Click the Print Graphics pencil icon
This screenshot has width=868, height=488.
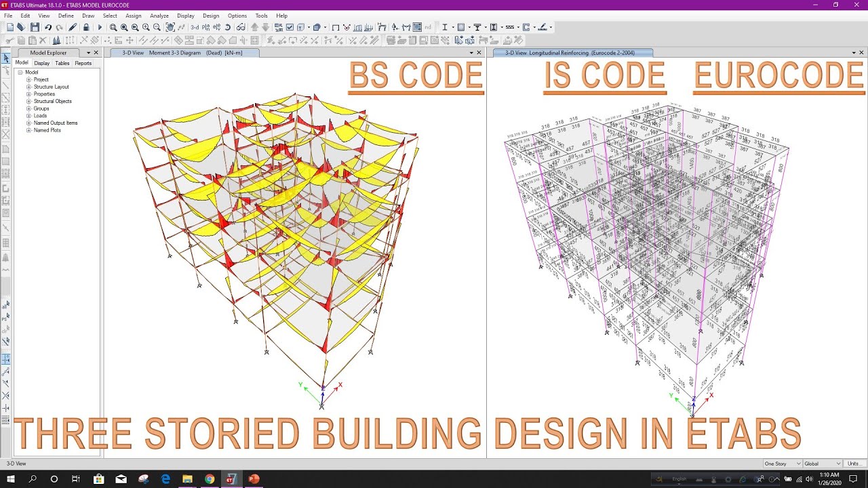point(73,27)
